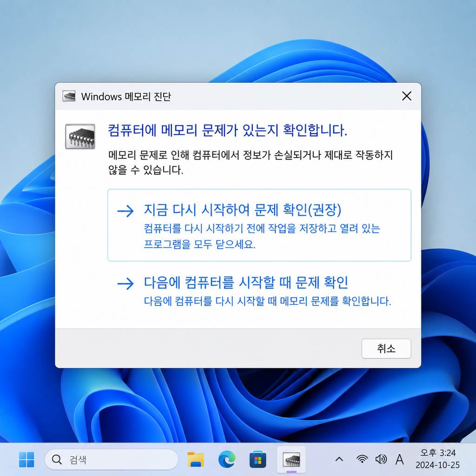Click the 검색 taskbar search box
Screen dimensions: 476x476
tap(111, 460)
